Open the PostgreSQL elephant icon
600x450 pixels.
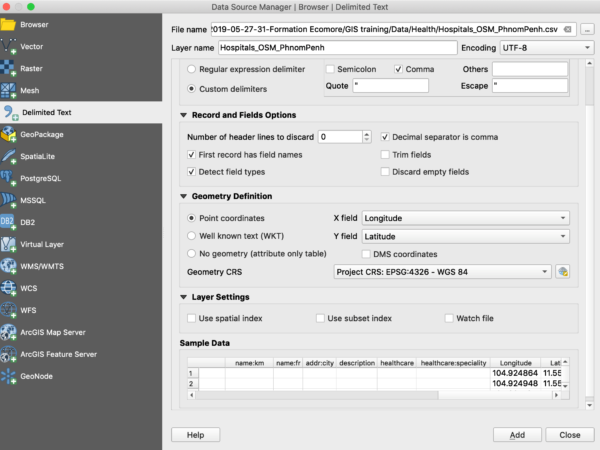pyautogui.click(x=8, y=178)
